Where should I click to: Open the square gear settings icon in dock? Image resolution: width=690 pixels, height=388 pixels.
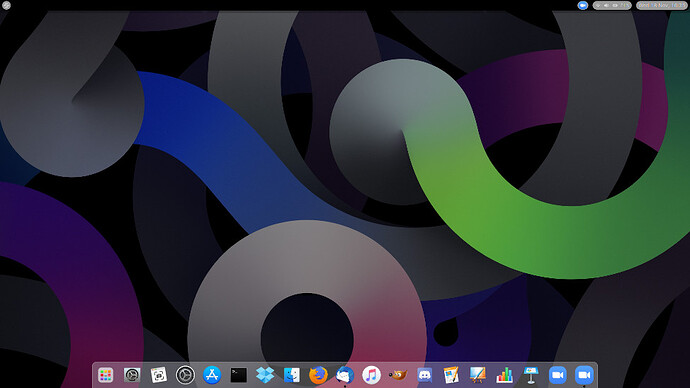click(132, 375)
